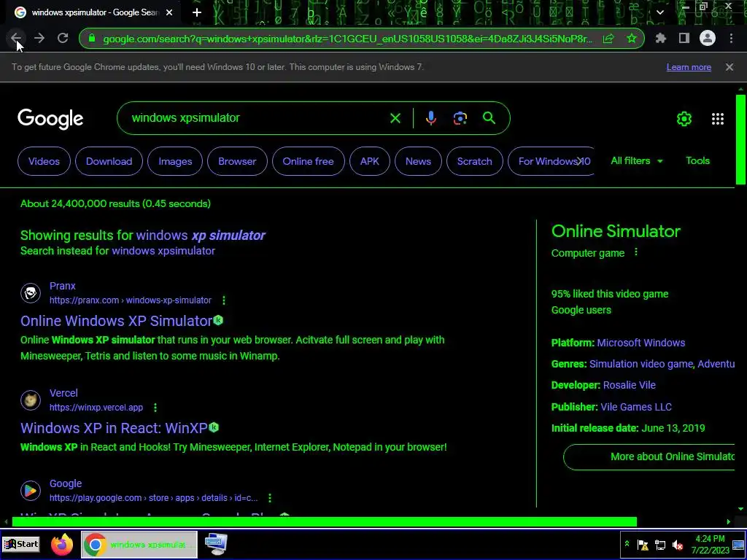Open the tab search dropdown arrow
Viewport: 747px width, 560px height.
660,12
